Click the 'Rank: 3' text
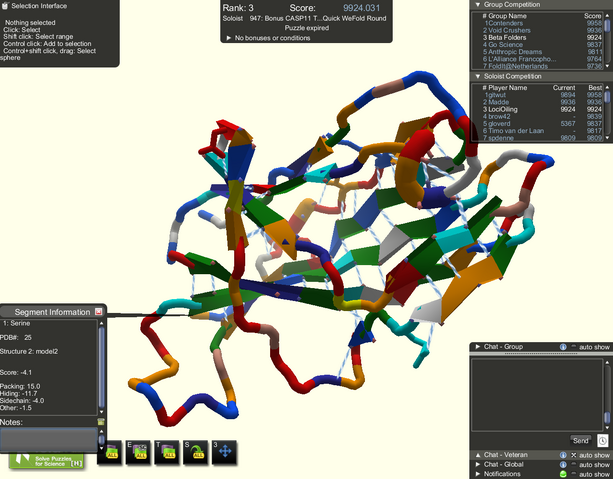Image resolution: width=613 pixels, height=479 pixels. pyautogui.click(x=238, y=8)
